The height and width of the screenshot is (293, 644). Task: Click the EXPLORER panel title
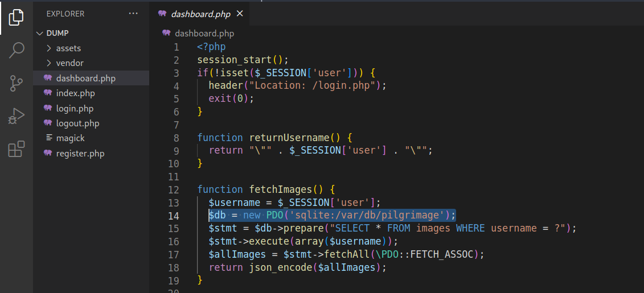tap(65, 14)
